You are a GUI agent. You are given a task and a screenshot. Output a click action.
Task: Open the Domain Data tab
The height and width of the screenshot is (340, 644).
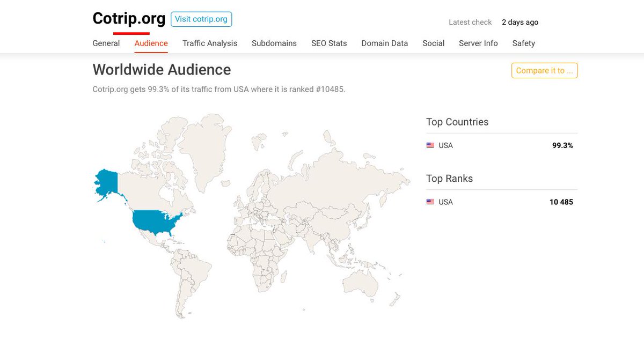click(x=385, y=43)
